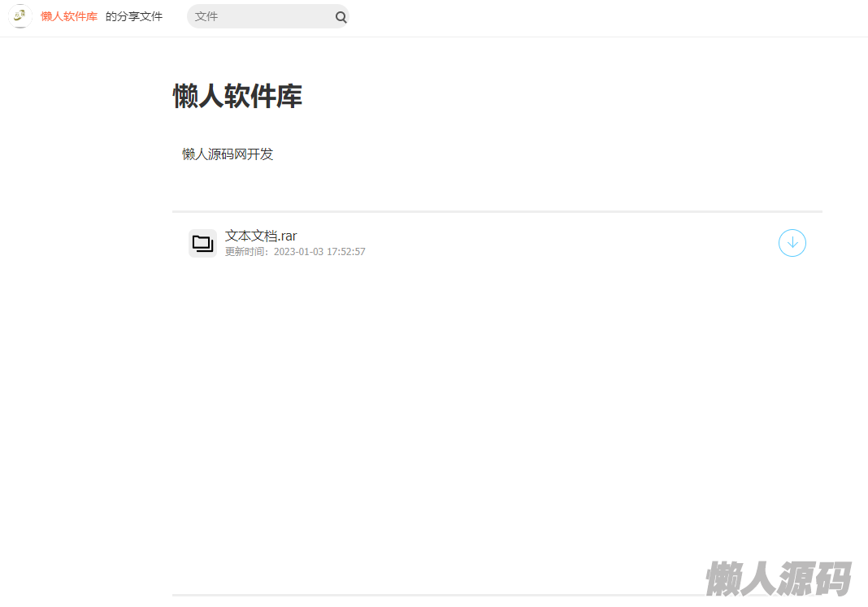Click the file type icon for 文本文档.rar

202,244
